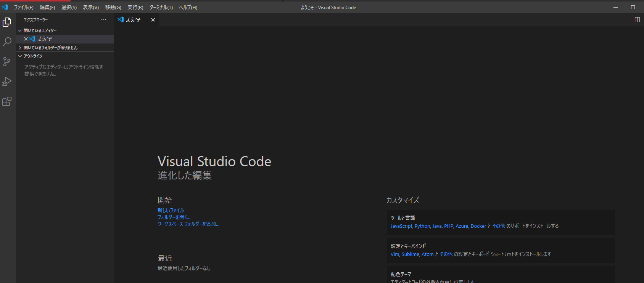Open the ファイル(F) menu

point(24,8)
